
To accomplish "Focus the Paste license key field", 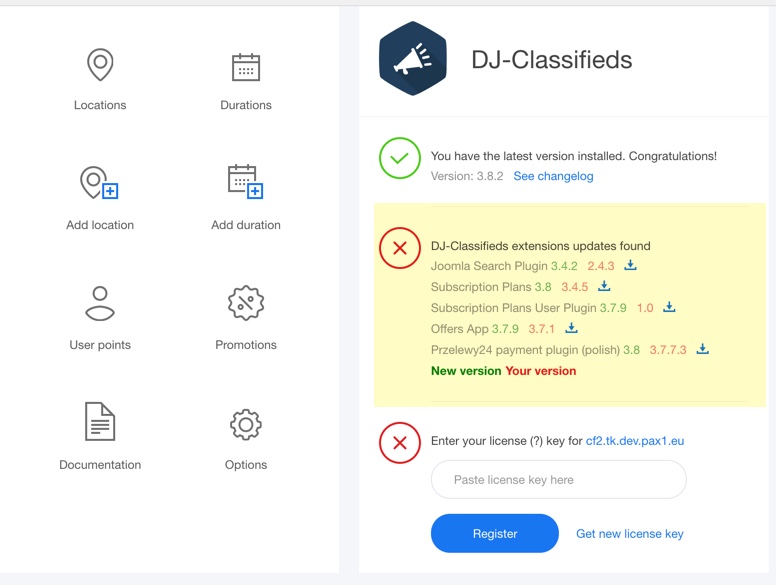I will coord(559,480).
